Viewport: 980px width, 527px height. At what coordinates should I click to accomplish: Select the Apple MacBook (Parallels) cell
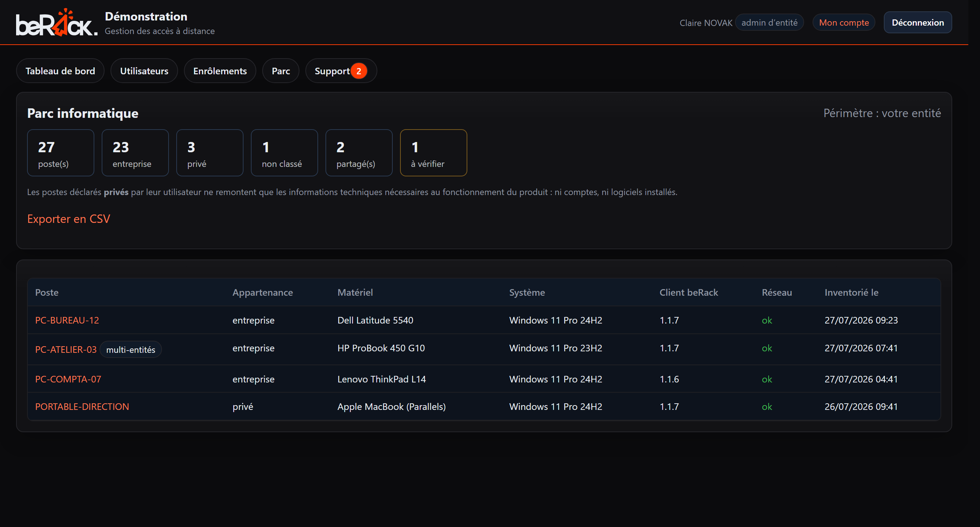tap(392, 407)
